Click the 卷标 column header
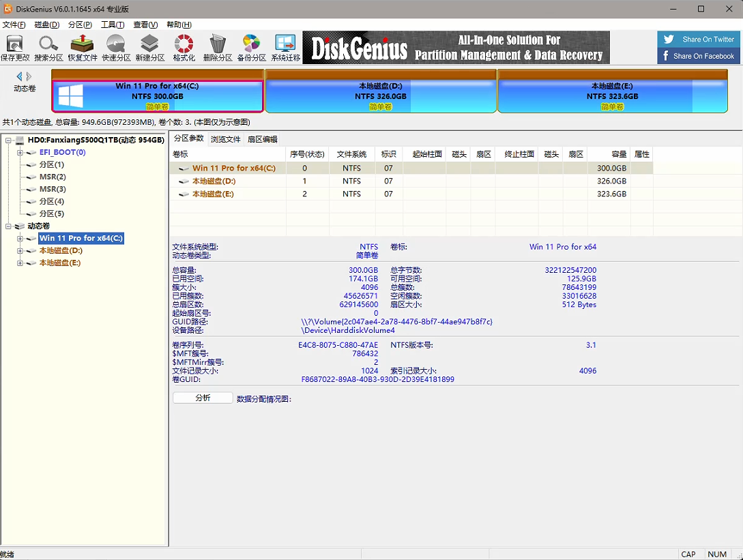This screenshot has height=560, width=743. click(228, 154)
